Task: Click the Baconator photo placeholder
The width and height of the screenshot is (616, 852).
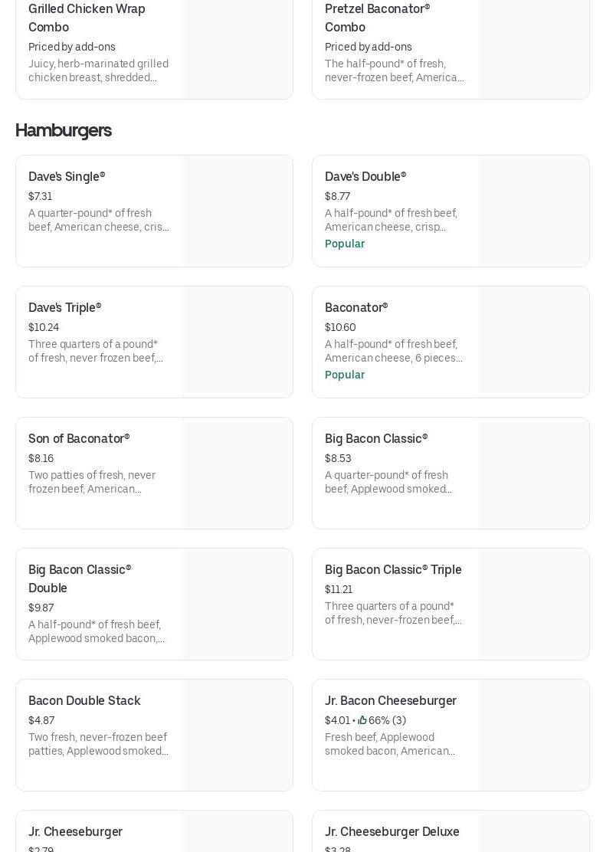Action: [x=533, y=342]
